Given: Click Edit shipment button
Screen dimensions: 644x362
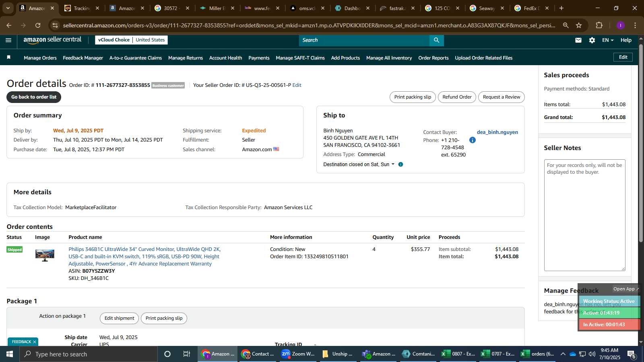Looking at the screenshot, I should pyautogui.click(x=119, y=318).
